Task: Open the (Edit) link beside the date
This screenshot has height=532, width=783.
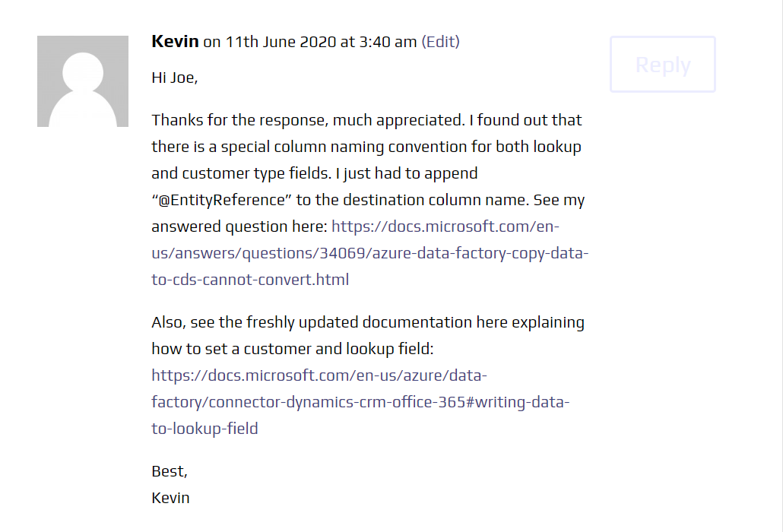Action: pos(440,42)
